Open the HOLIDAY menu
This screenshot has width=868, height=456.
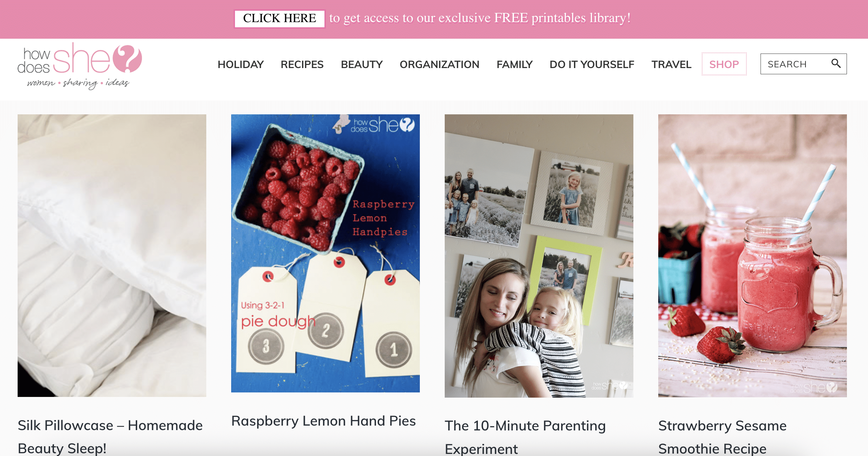tap(240, 64)
